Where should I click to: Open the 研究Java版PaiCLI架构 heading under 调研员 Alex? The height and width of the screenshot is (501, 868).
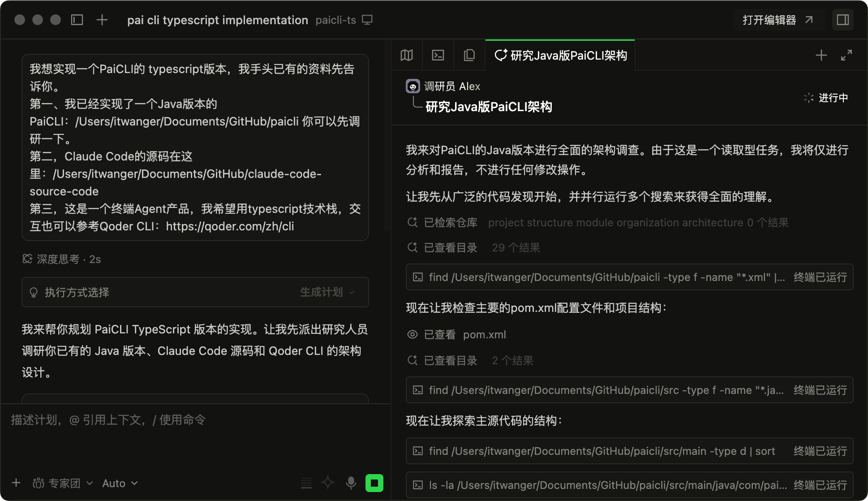[489, 107]
